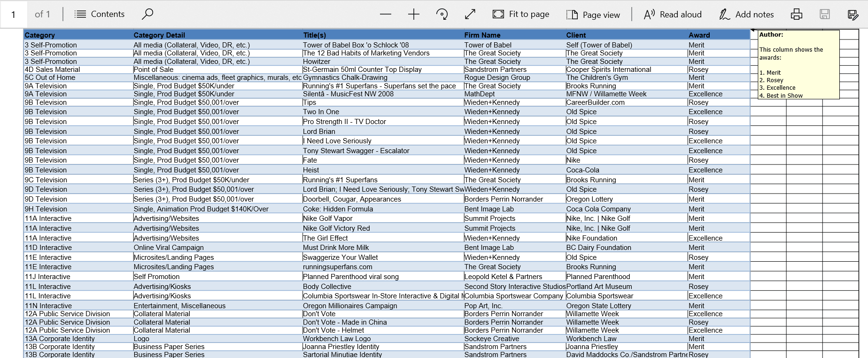This screenshot has height=358, width=868.
Task: Zoom out with the minus icon
Action: coord(386,14)
